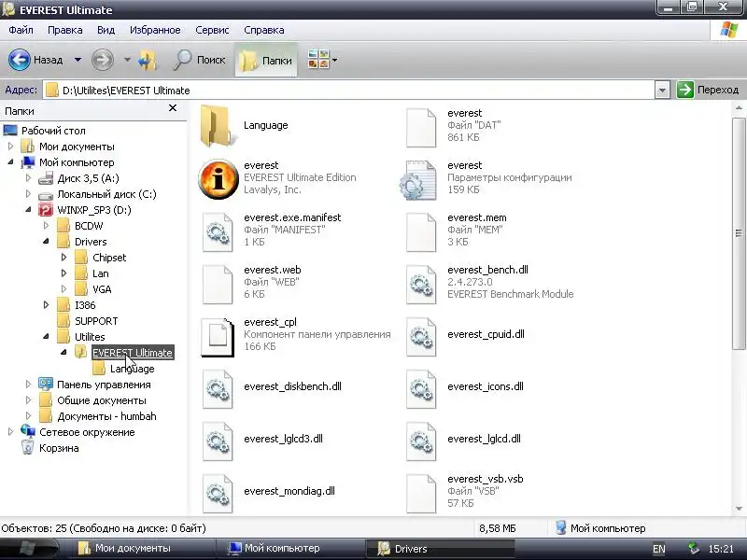Select Документы - humbah in tree

coord(106,416)
